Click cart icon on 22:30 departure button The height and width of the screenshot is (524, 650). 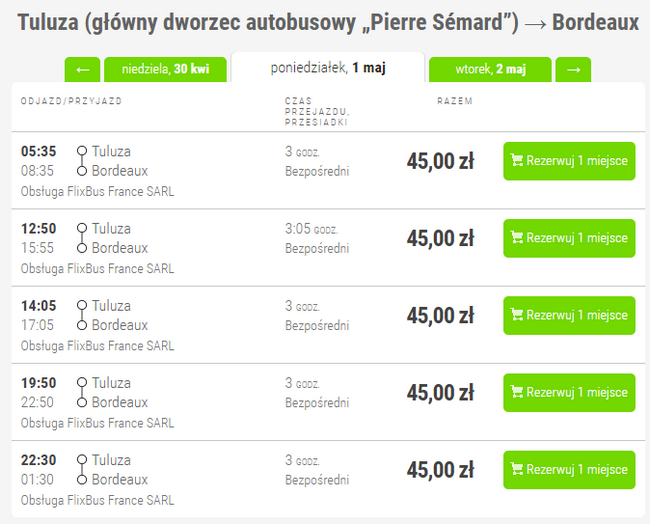pyautogui.click(x=517, y=468)
